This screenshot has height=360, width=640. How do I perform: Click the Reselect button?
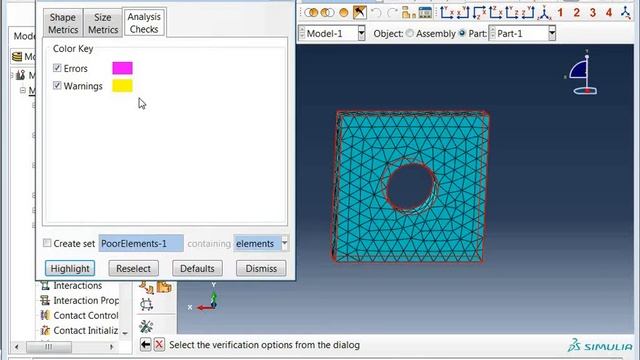pos(133,269)
